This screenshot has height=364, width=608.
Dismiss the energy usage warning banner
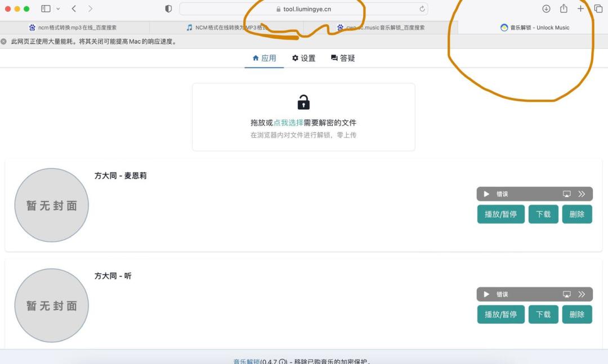[x=3, y=42]
